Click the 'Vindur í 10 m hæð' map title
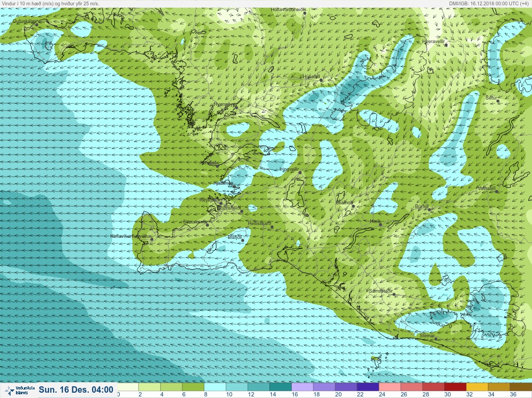This screenshot has height=398, width=532. (51, 3)
